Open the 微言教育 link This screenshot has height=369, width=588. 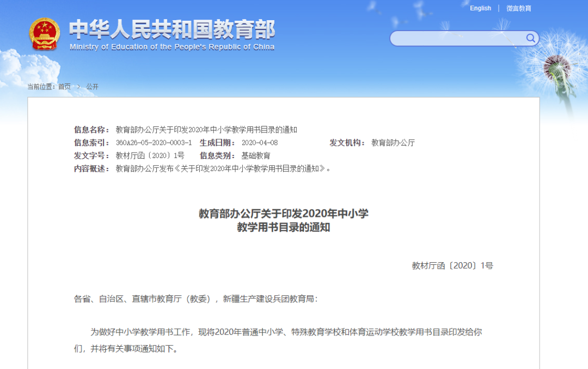tap(517, 8)
